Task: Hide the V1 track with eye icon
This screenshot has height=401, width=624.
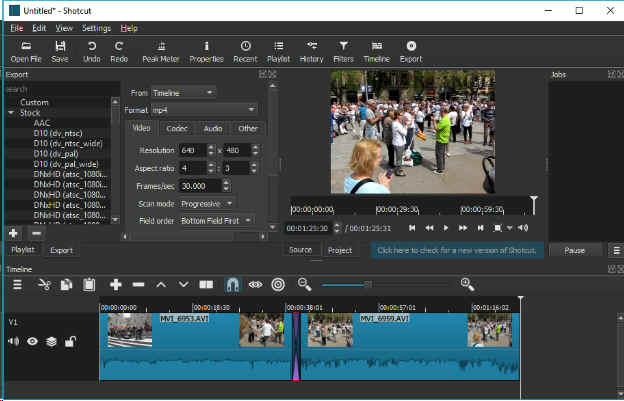Action: 32,342
